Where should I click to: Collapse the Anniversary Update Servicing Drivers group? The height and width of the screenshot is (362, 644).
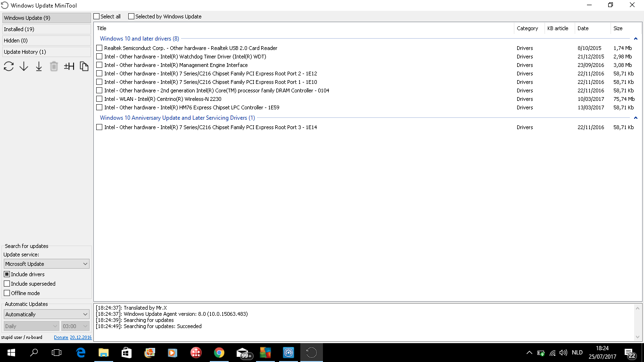[x=636, y=118]
